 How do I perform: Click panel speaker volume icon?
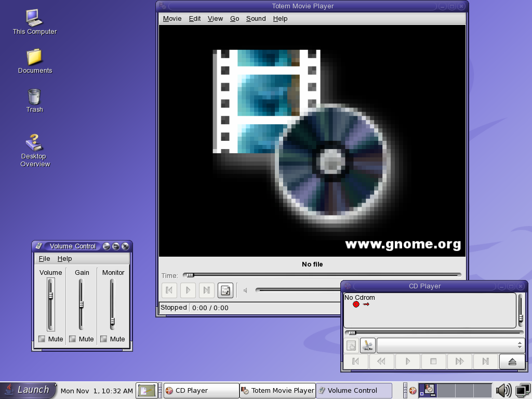click(503, 391)
